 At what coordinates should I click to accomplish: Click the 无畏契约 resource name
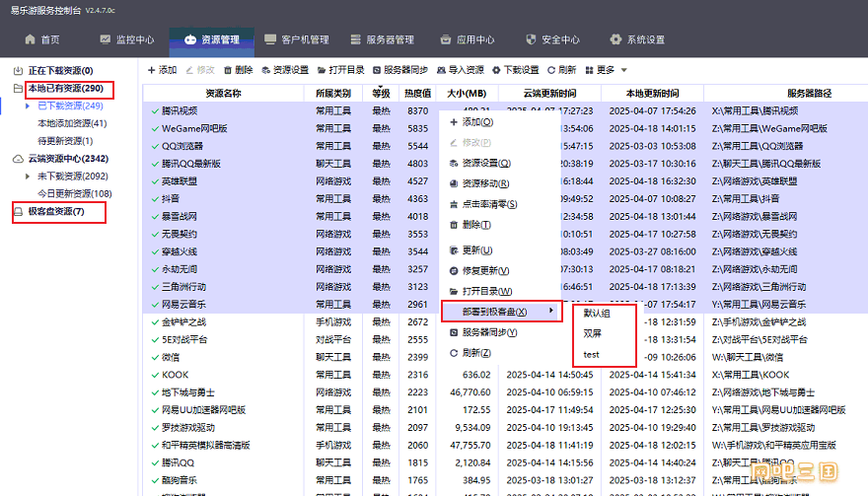(180, 234)
